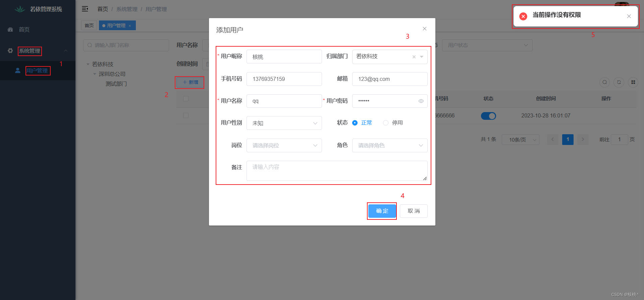Click the refresh icon in table toolbar
644x300 pixels.
(x=619, y=82)
